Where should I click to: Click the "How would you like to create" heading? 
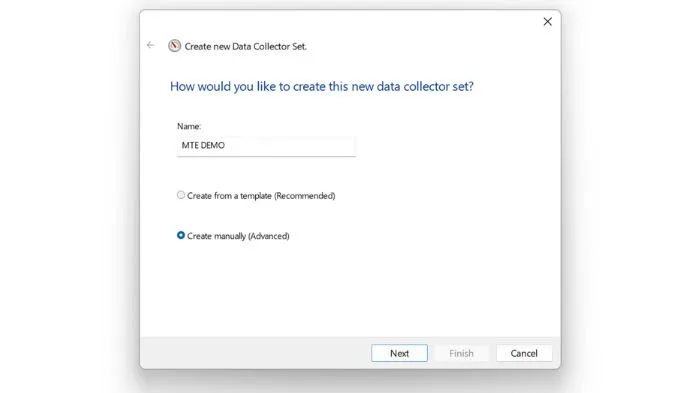point(321,86)
